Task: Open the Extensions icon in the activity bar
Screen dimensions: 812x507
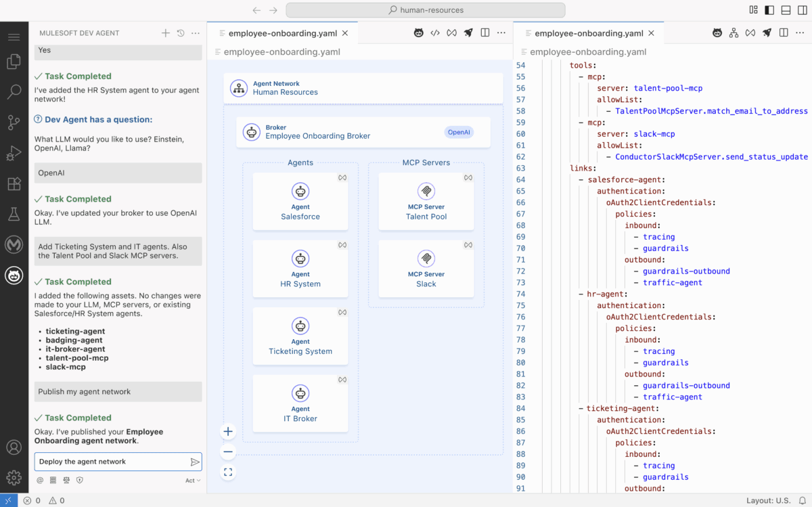Action: point(14,183)
